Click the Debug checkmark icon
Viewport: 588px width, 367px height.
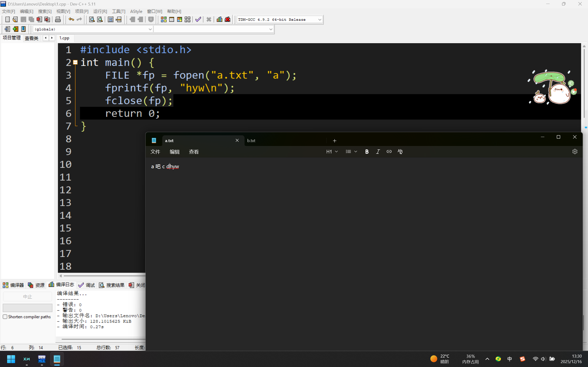[198, 20]
